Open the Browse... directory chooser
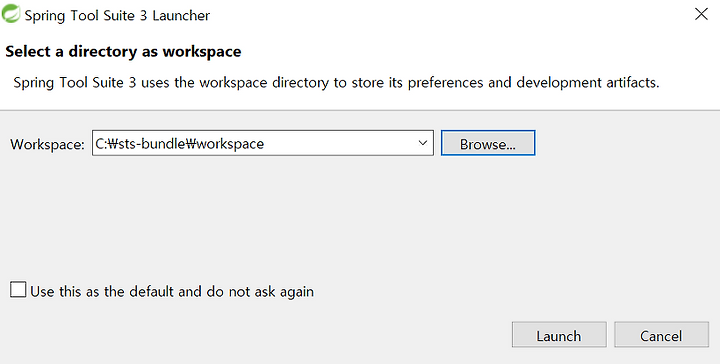Image resolution: width=720 pixels, height=364 pixels. tap(488, 143)
